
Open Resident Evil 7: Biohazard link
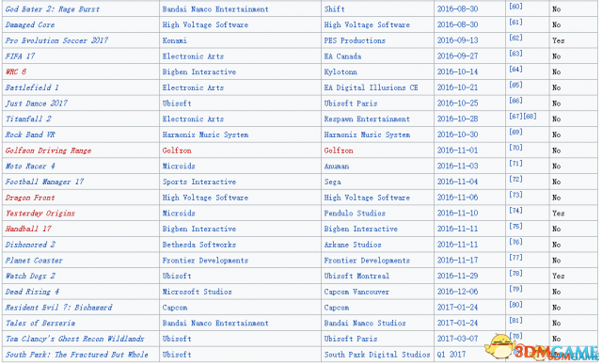(58, 308)
